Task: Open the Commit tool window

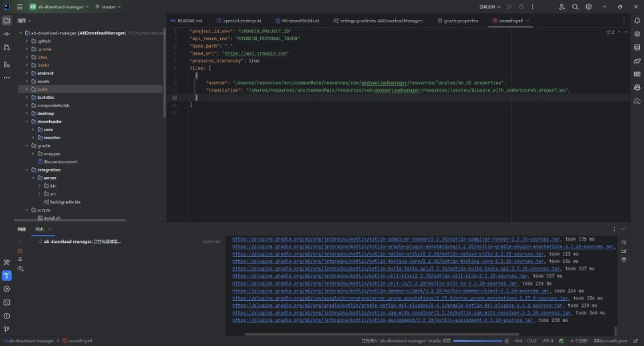Action: tap(6, 33)
